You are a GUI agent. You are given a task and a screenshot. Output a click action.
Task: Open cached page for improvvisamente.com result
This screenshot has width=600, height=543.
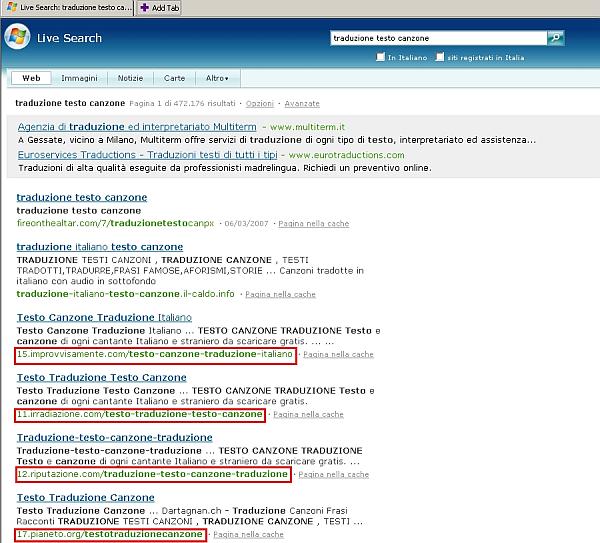click(x=338, y=354)
